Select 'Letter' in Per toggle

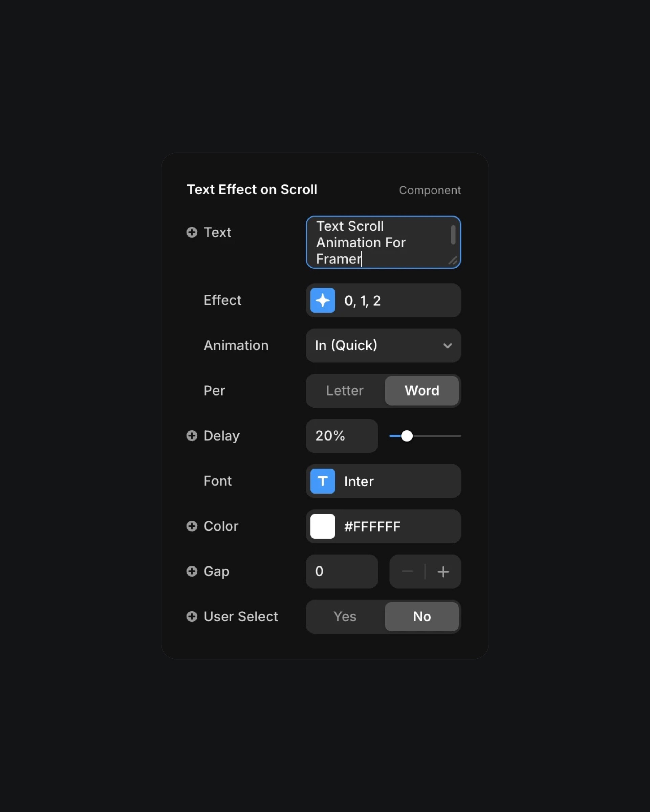tap(344, 390)
